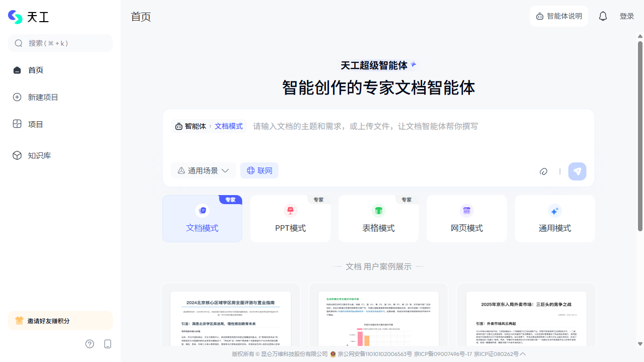Click the Tiangong logo at top left
Viewport: 644px width, 362px height.
point(29,17)
